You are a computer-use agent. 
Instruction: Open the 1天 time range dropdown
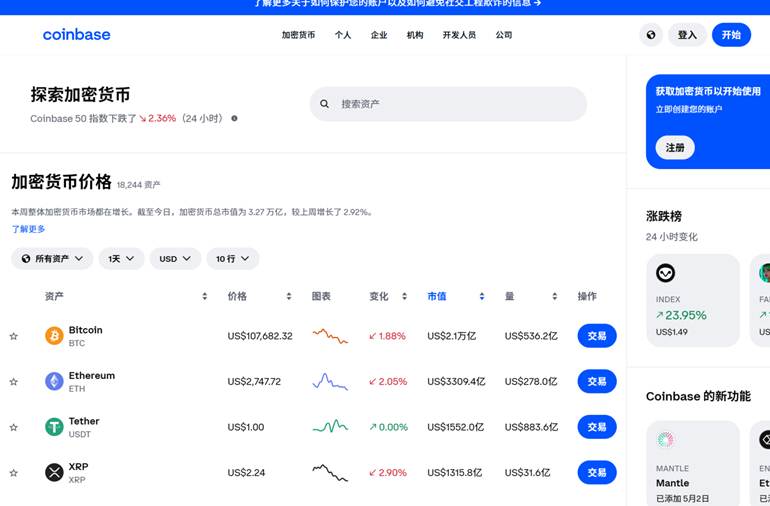pyautogui.click(x=121, y=258)
